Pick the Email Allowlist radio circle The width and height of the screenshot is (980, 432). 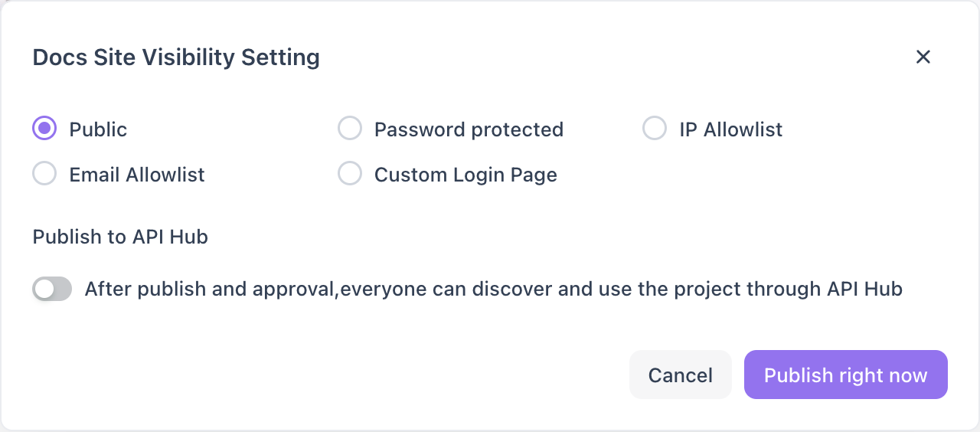point(44,174)
